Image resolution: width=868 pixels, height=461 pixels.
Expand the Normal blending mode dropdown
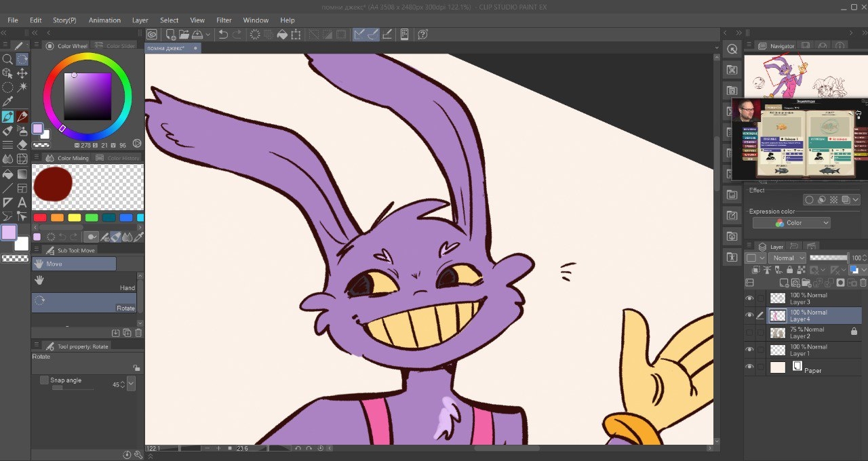point(787,258)
